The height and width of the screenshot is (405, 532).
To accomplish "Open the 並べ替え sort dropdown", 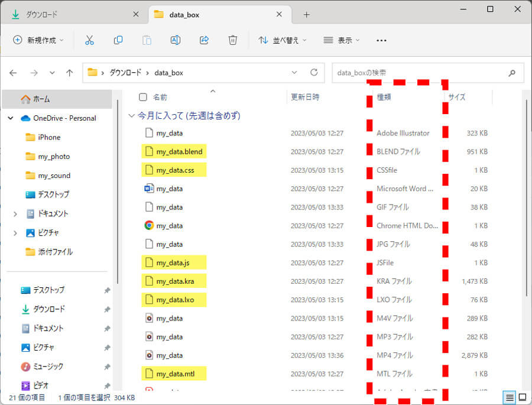I will [x=283, y=40].
